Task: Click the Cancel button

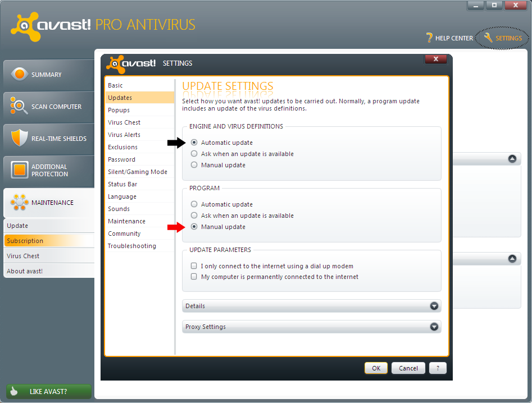Action: [408, 368]
